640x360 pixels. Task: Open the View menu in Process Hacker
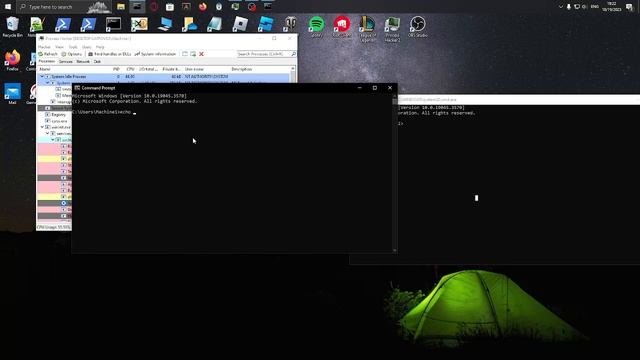(x=59, y=47)
